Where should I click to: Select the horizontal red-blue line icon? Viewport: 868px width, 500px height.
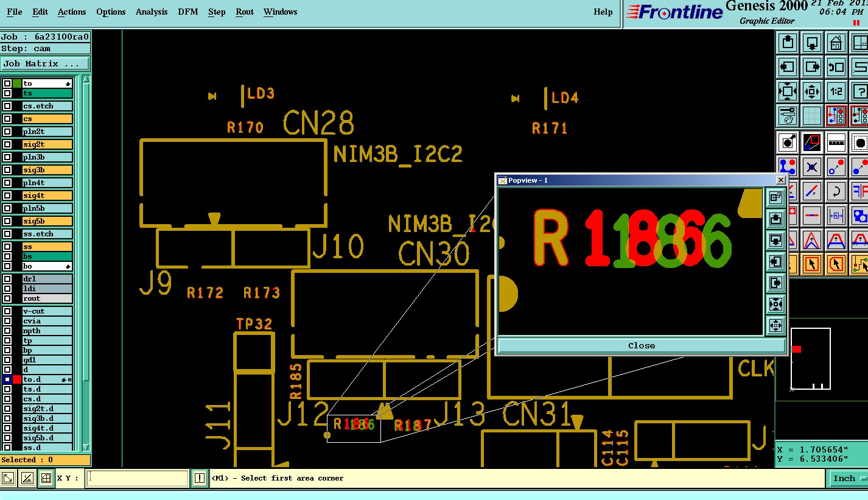(812, 216)
